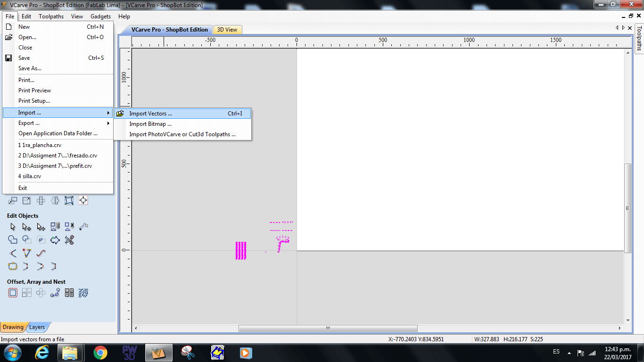Click the Array Copy icon
644x362 pixels.
[27, 293]
